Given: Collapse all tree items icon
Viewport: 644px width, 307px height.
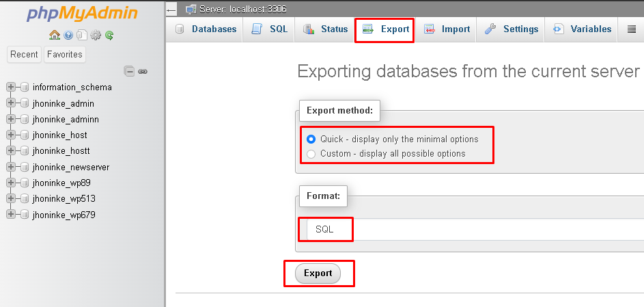Looking at the screenshot, I should [129, 72].
